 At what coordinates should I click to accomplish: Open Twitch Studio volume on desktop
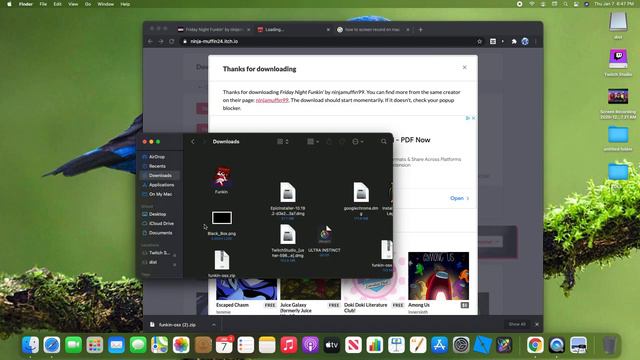pyautogui.click(x=618, y=60)
